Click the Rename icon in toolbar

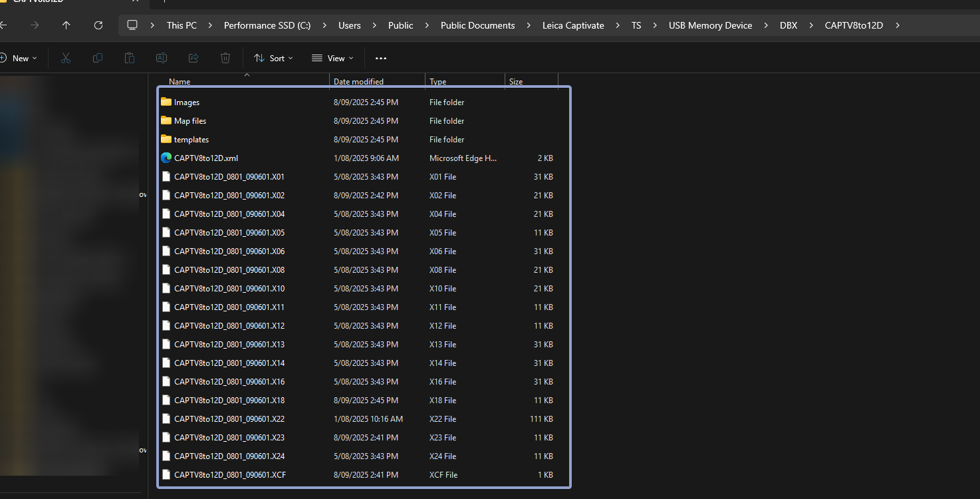[x=162, y=59]
